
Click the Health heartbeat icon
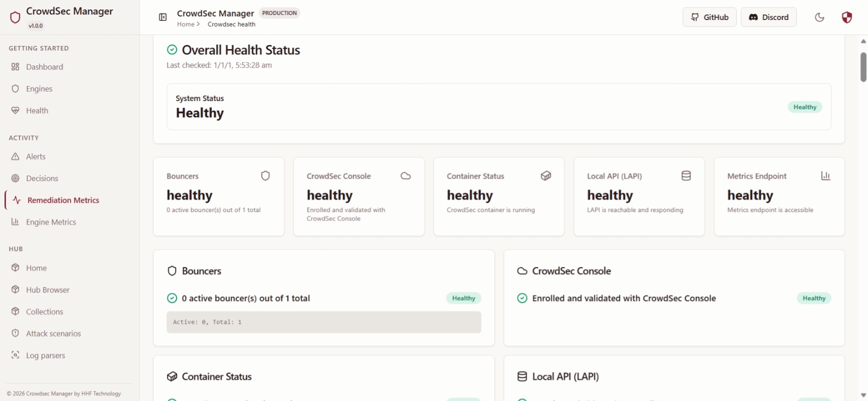tap(16, 111)
